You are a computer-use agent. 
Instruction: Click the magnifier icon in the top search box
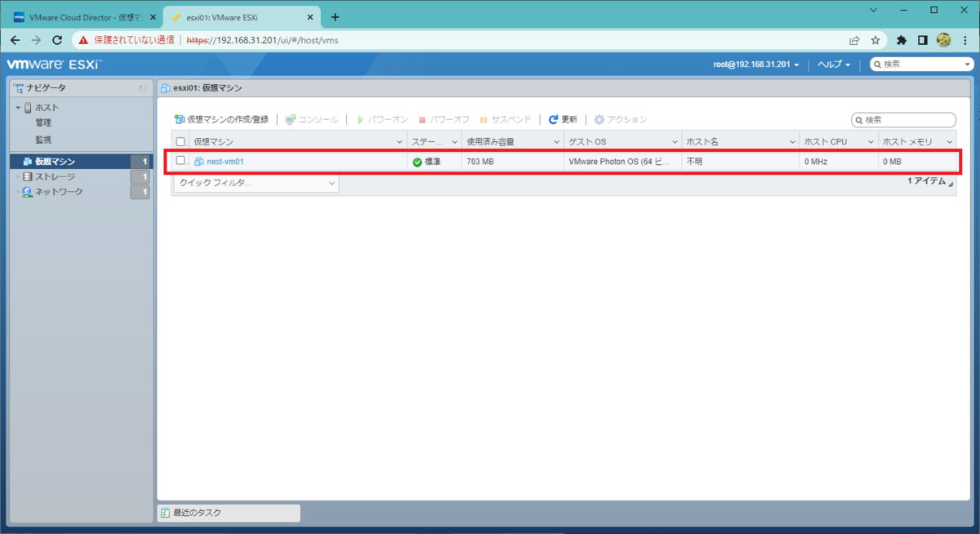[877, 65]
